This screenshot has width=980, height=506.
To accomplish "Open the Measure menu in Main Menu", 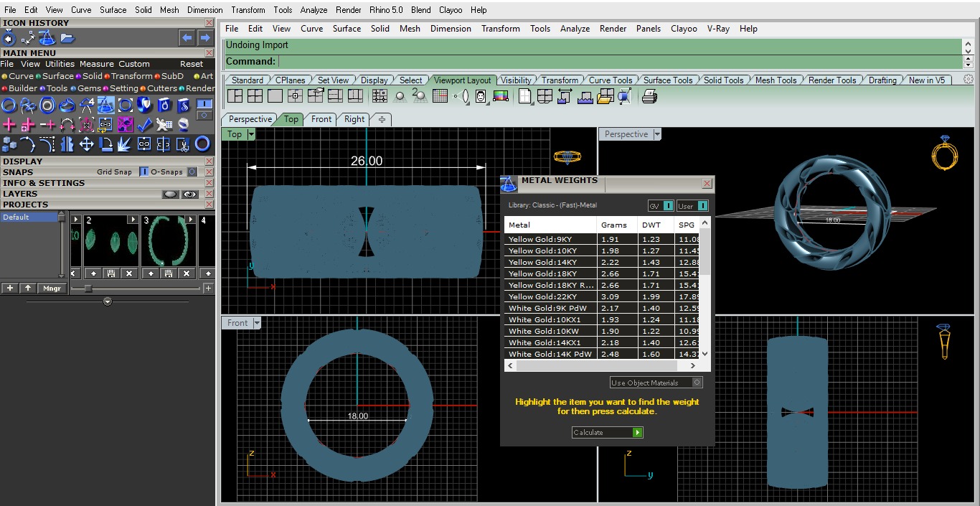I will click(x=98, y=64).
